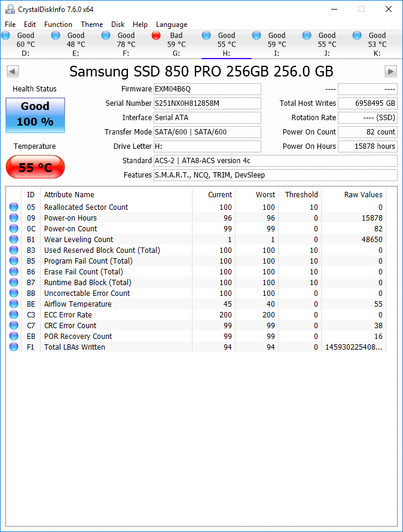403x532 pixels.
Task: Open the Edit menu
Action: coord(30,25)
